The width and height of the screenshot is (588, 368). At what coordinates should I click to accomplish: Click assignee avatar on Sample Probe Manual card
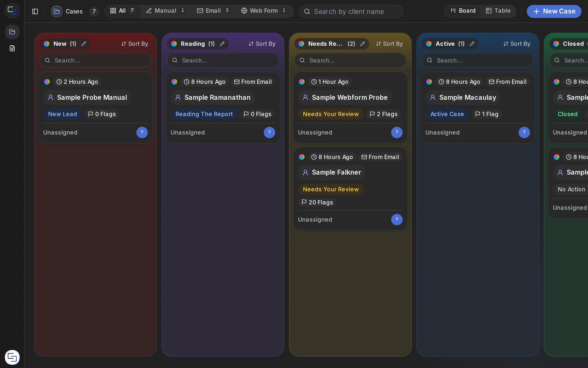pyautogui.click(x=142, y=132)
